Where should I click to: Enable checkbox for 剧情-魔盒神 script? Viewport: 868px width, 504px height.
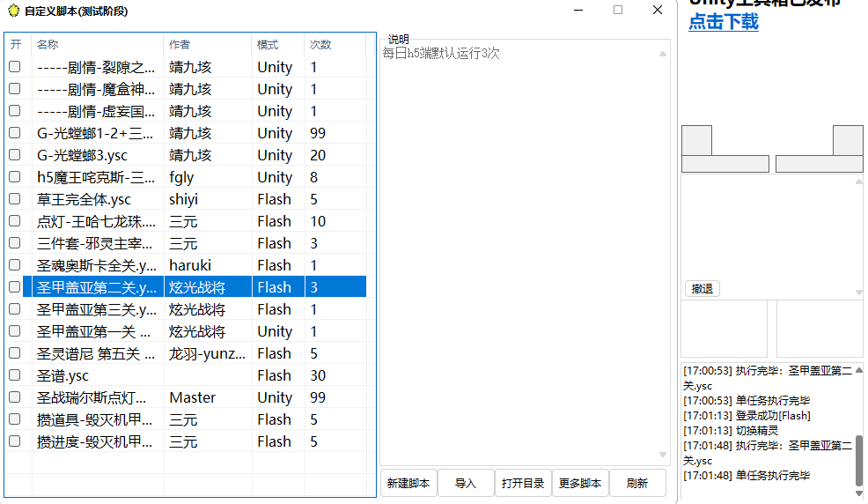click(15, 89)
